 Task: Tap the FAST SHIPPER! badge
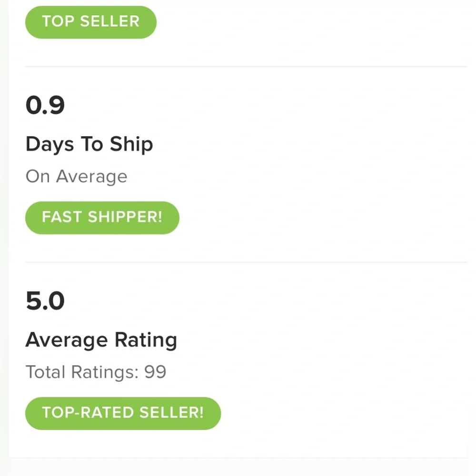102,218
